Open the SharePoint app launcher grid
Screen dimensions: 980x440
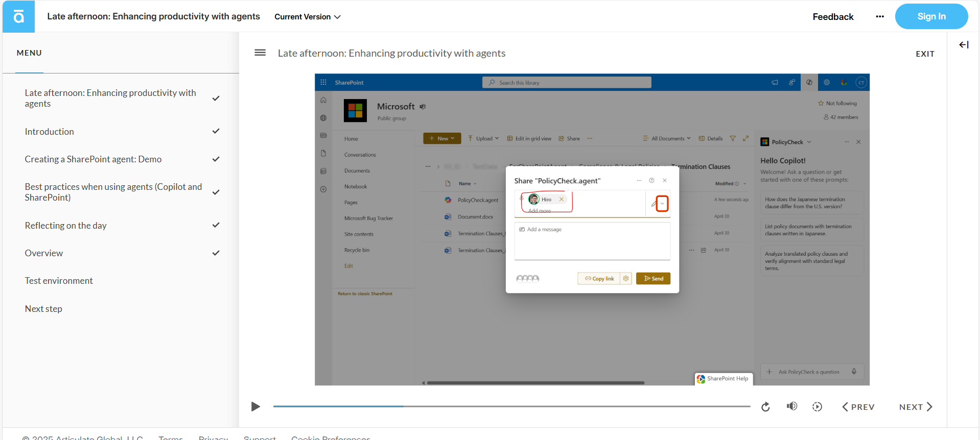pyautogui.click(x=323, y=82)
